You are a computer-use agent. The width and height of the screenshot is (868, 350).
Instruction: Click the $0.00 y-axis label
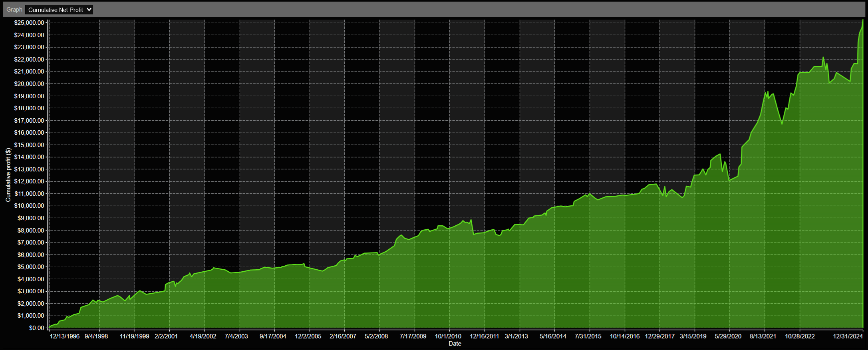click(37, 328)
